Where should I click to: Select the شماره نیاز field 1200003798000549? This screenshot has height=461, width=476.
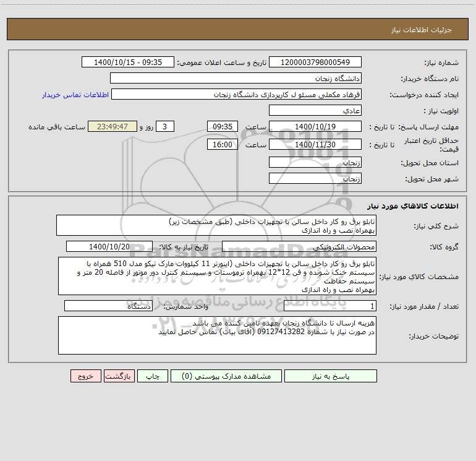315,62
